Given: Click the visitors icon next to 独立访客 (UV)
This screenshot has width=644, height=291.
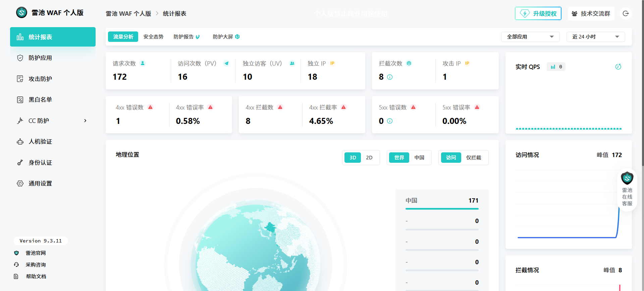Looking at the screenshot, I should (292, 63).
